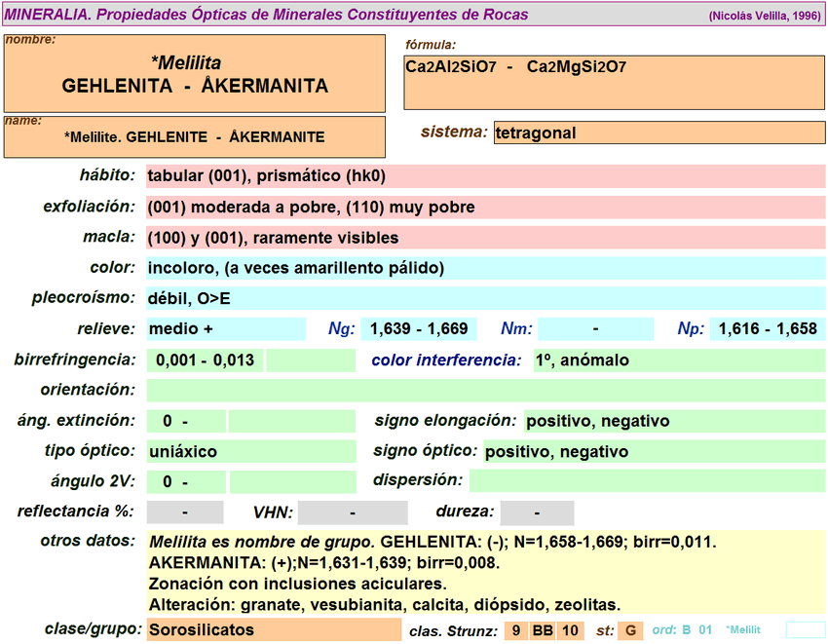Viewport: 828px width, 644px height.
Task: Click the Np value 1,616 - 1,658
Action: click(767, 329)
